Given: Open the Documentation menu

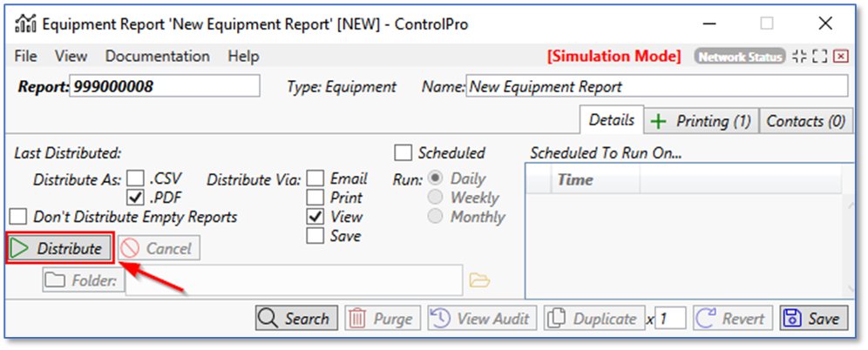Looking at the screenshot, I should [157, 57].
